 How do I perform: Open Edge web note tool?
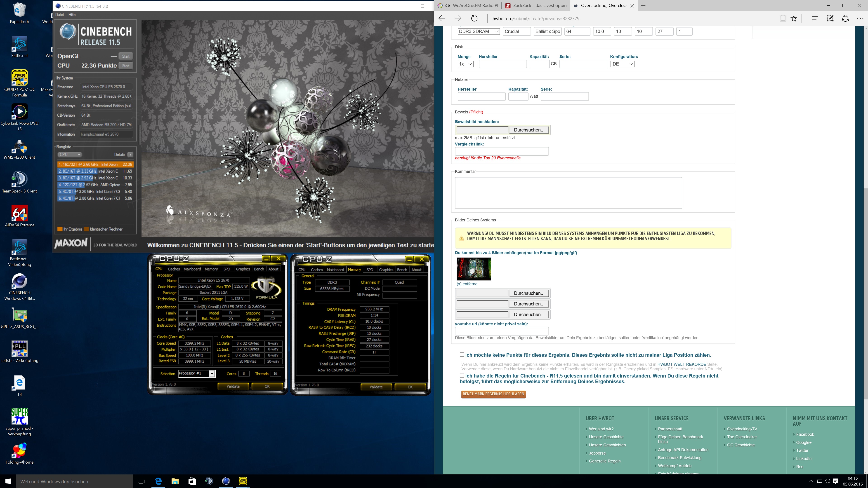tap(830, 19)
